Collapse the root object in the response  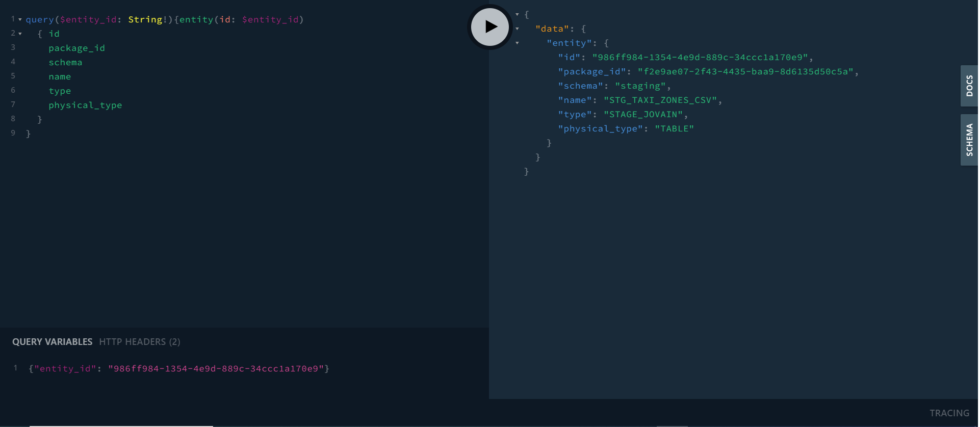(x=517, y=15)
